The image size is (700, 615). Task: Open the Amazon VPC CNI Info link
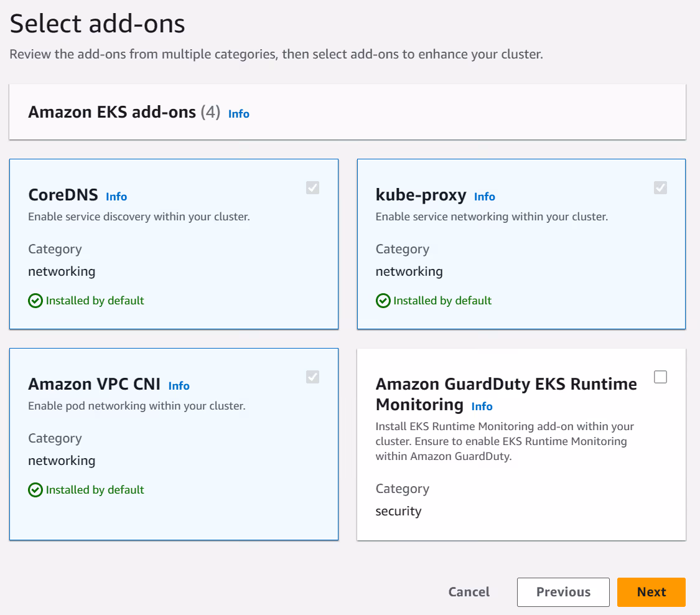pyautogui.click(x=179, y=386)
